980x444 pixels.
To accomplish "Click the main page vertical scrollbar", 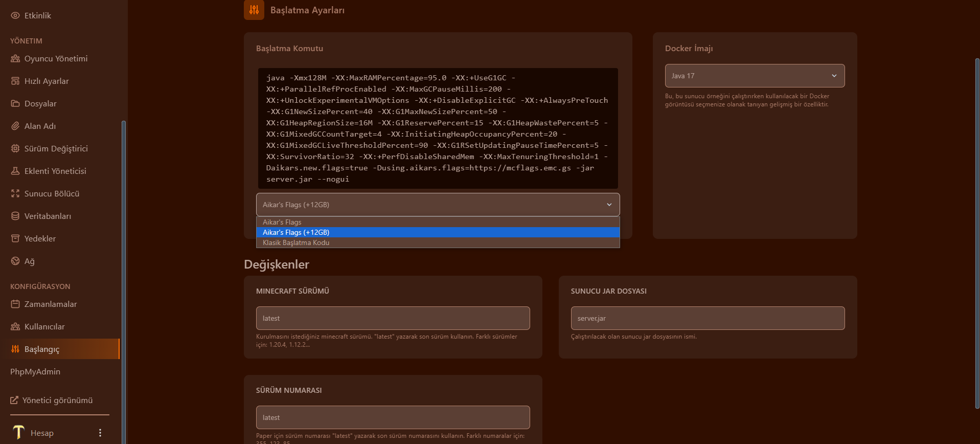I will pos(977,234).
